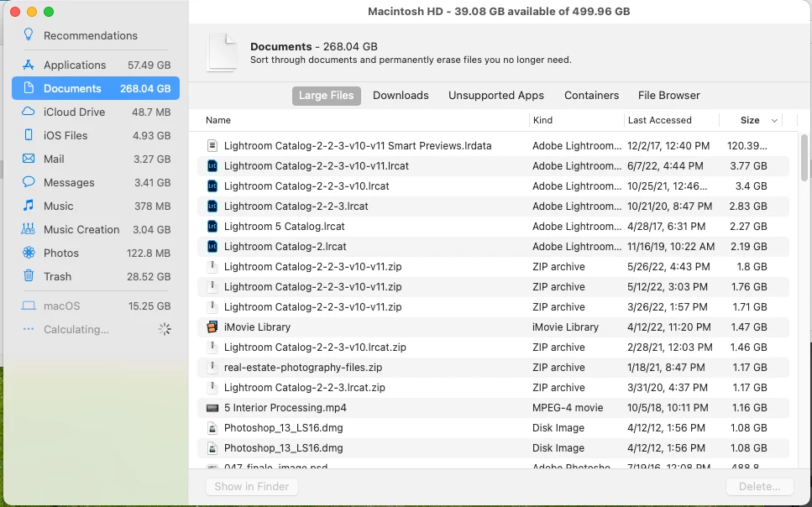Image resolution: width=812 pixels, height=507 pixels.
Task: Open the File Browser tab
Action: point(669,96)
